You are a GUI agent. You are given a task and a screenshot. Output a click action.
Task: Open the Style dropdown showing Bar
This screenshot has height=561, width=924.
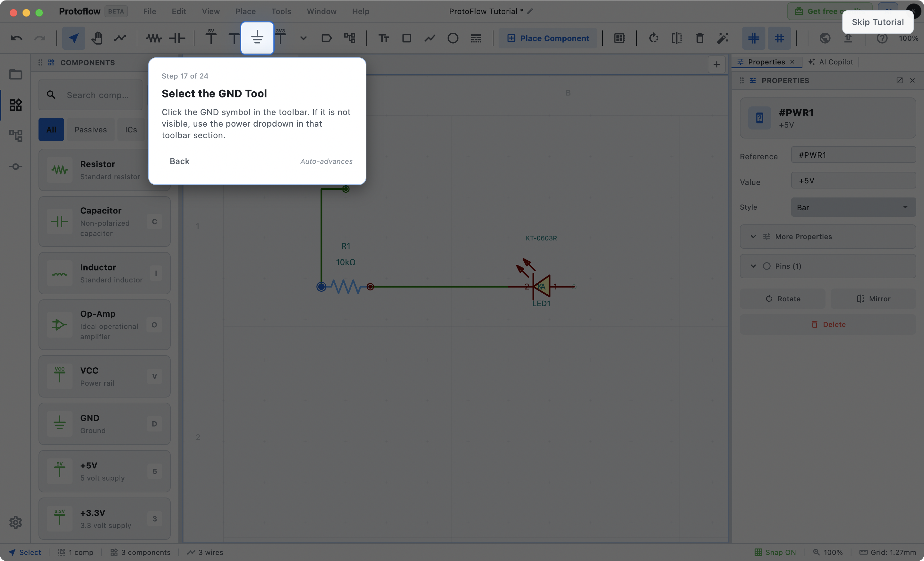pyautogui.click(x=853, y=207)
